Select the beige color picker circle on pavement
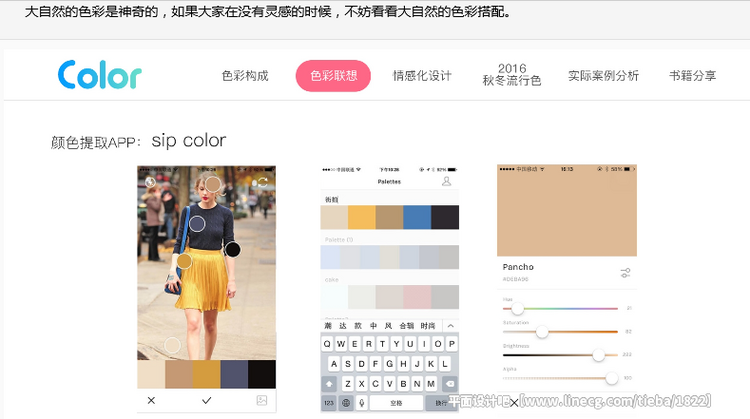Screen dimensions: 750x419 pos(172,345)
